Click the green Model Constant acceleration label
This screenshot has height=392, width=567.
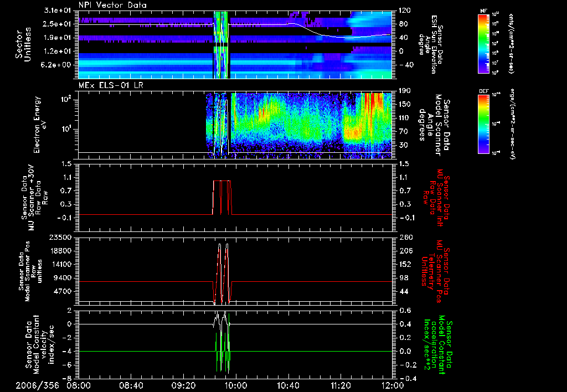(437, 344)
